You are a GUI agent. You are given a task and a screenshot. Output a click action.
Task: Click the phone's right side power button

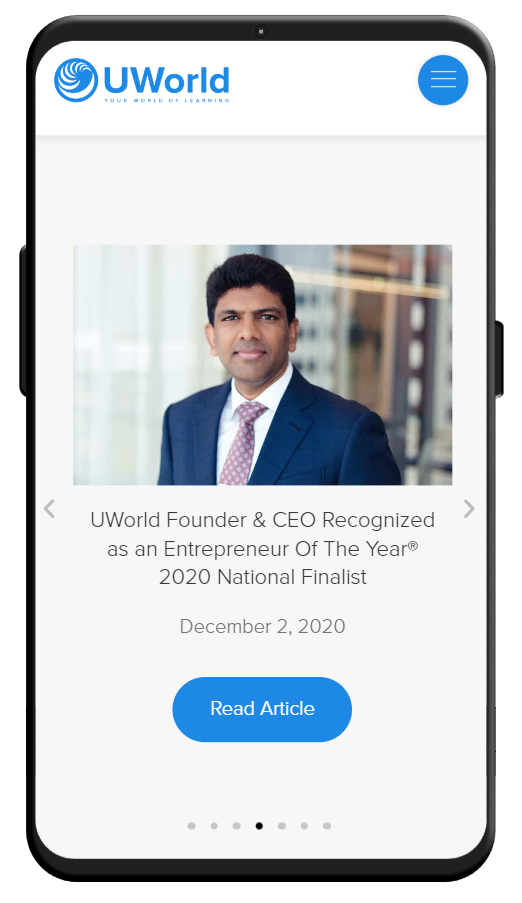click(x=499, y=359)
